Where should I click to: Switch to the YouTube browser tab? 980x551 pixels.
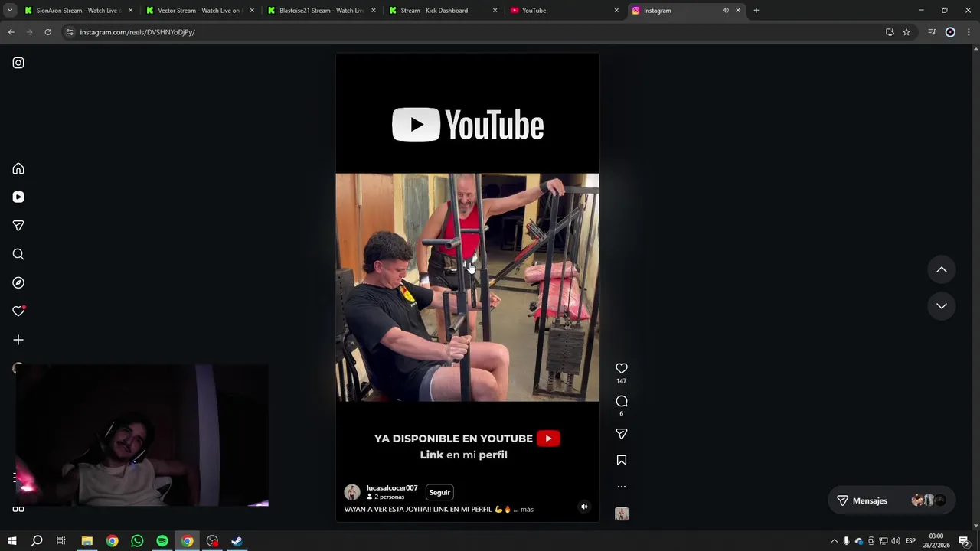pos(563,11)
